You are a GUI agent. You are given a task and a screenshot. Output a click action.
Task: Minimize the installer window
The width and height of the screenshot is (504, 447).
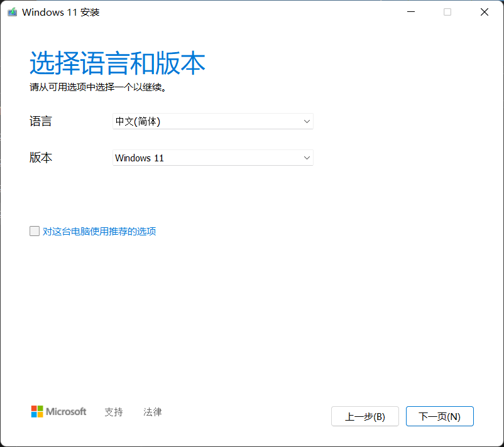410,11
